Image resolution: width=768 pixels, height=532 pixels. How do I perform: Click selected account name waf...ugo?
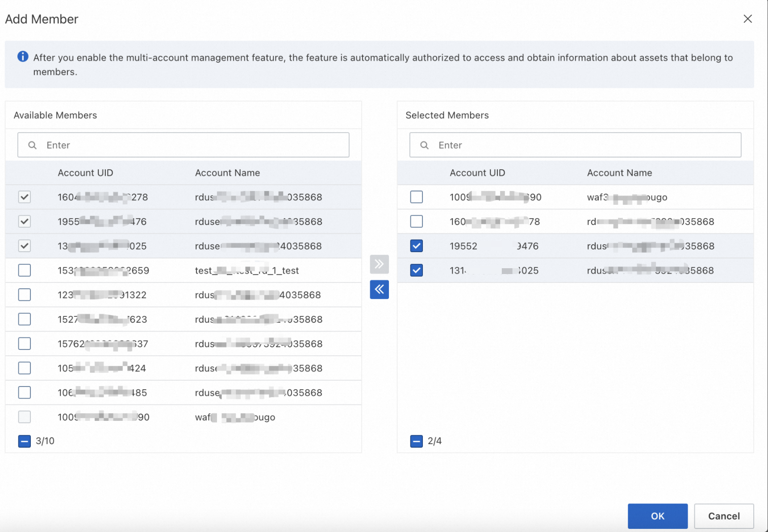(627, 197)
